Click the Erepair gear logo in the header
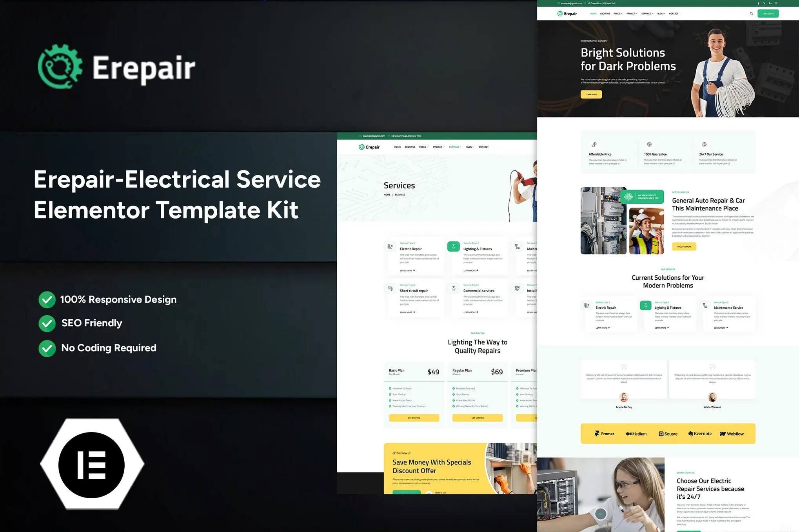The image size is (799, 532). pyautogui.click(x=559, y=13)
